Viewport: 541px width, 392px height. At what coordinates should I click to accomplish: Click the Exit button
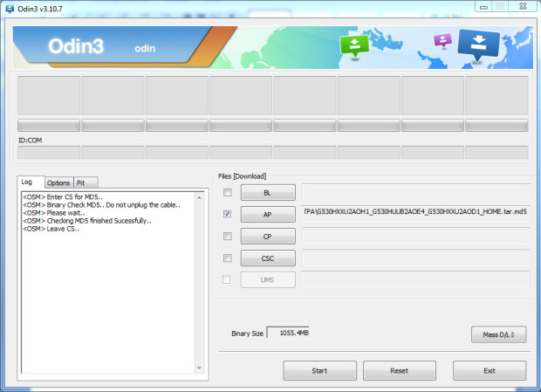(489, 370)
